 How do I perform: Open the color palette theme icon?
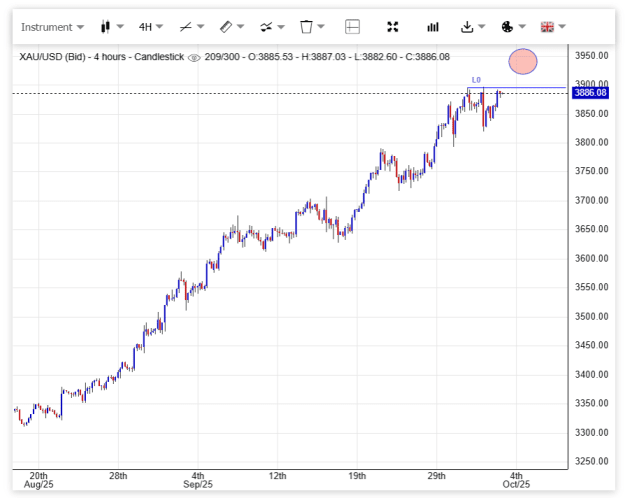507,27
